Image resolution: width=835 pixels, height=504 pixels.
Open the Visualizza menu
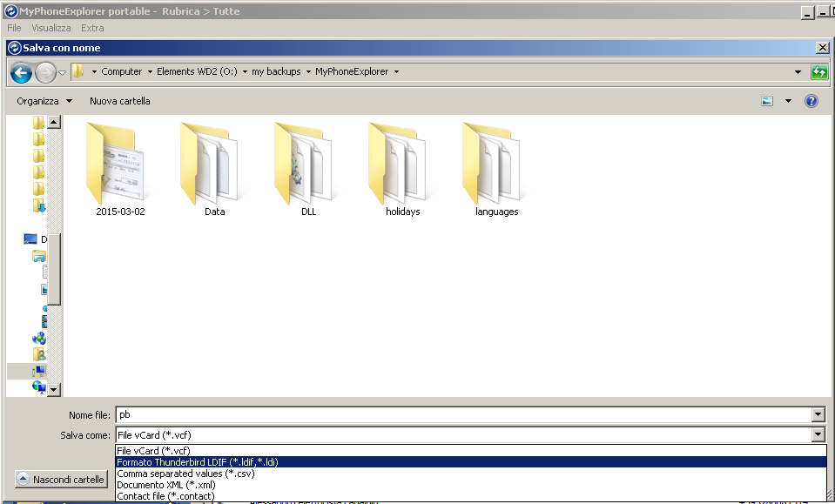(x=51, y=28)
